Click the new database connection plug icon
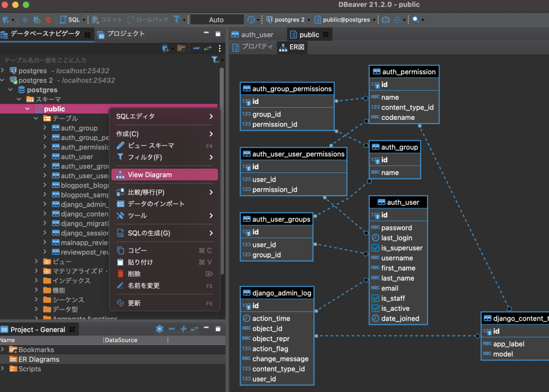Image resolution: width=549 pixels, height=392 pixels. tap(6, 20)
